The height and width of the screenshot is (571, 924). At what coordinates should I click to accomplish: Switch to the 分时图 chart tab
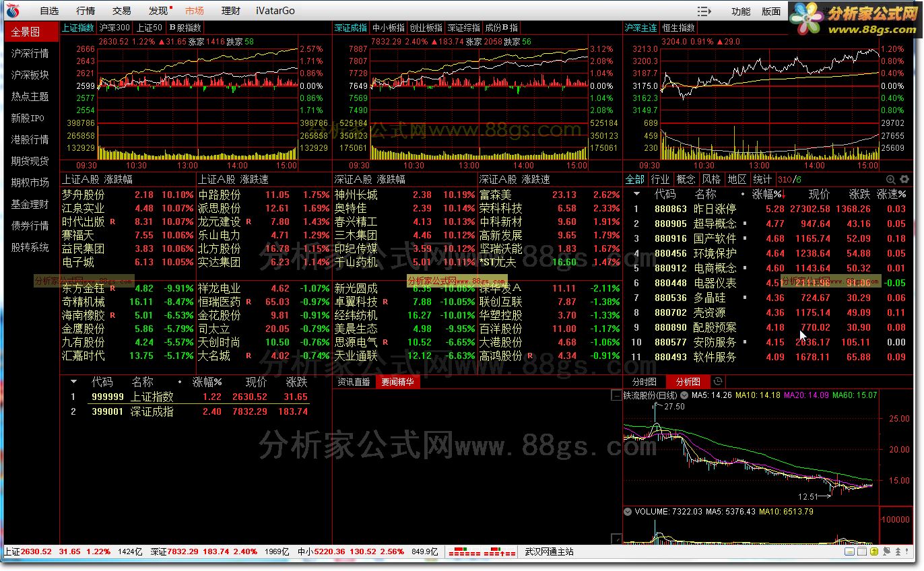click(x=644, y=382)
